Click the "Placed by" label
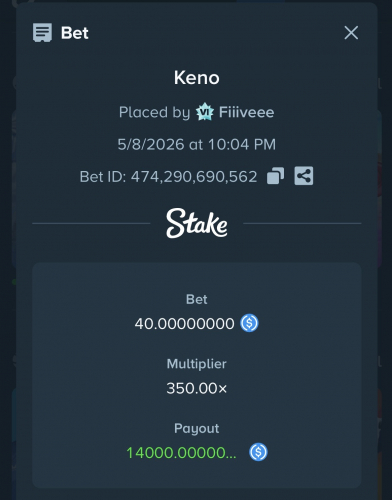392x500 pixels. (154, 112)
